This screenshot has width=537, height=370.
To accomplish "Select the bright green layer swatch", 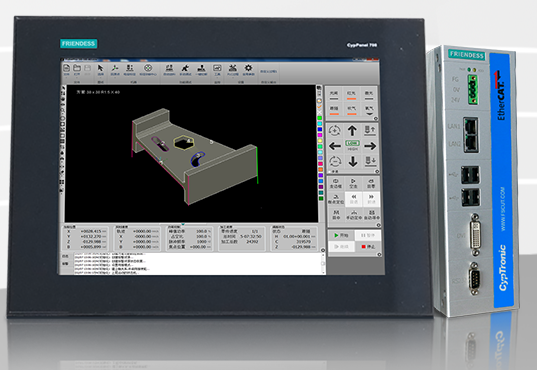I will pos(320,118).
